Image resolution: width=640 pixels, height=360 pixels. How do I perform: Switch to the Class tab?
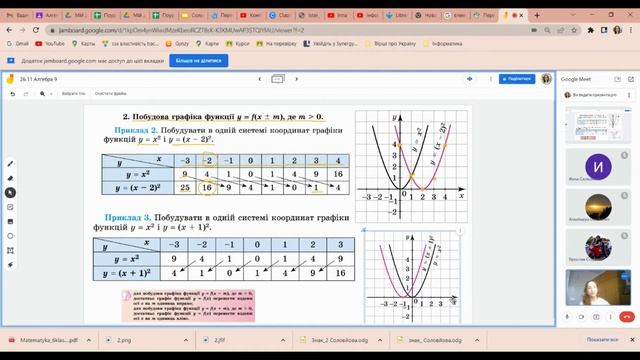tap(280, 16)
